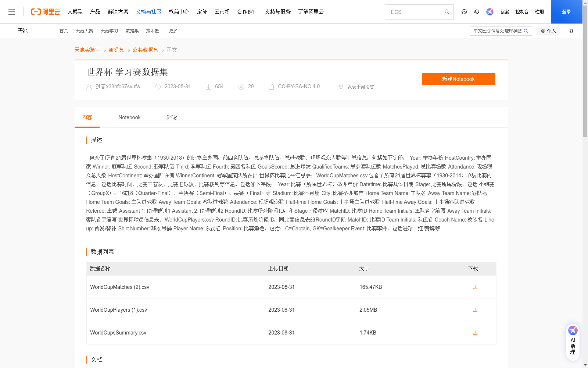This screenshot has height=368, width=588.
Task: Open the 产品 menu
Action: tap(95, 12)
